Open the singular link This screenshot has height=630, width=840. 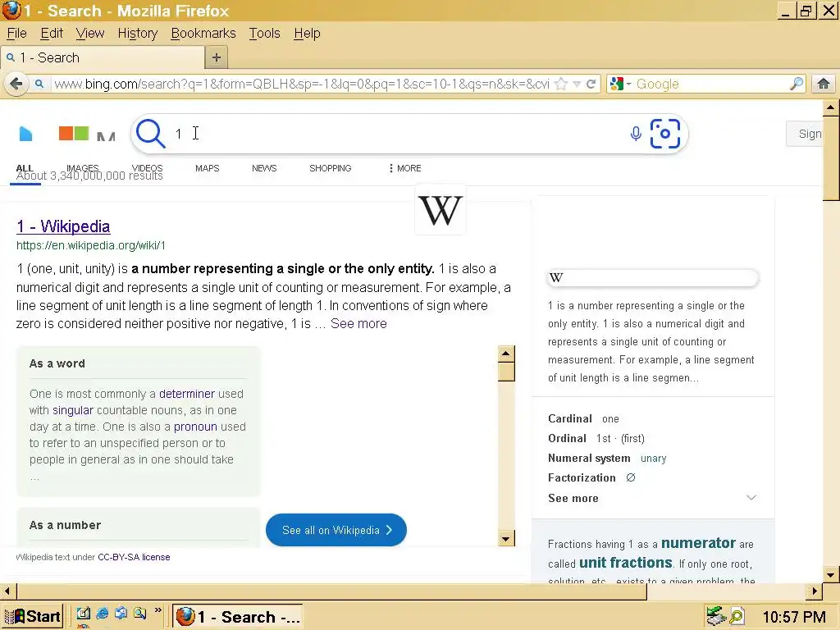(73, 410)
